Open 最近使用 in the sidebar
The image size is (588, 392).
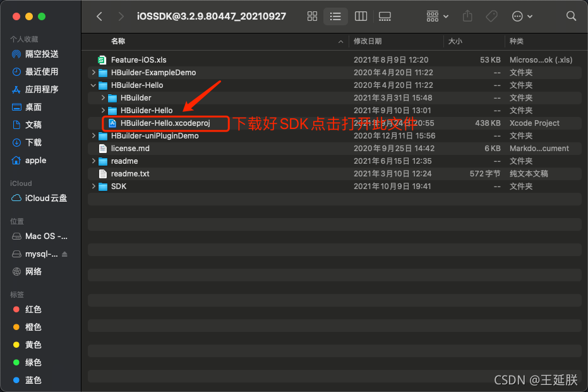point(35,71)
